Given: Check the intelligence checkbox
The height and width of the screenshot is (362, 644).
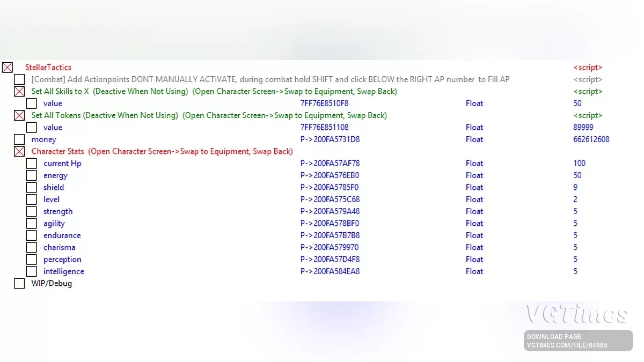Looking at the screenshot, I should [32, 271].
